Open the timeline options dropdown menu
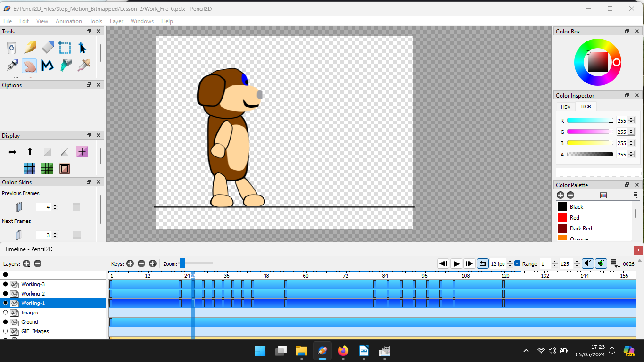 [615, 263]
